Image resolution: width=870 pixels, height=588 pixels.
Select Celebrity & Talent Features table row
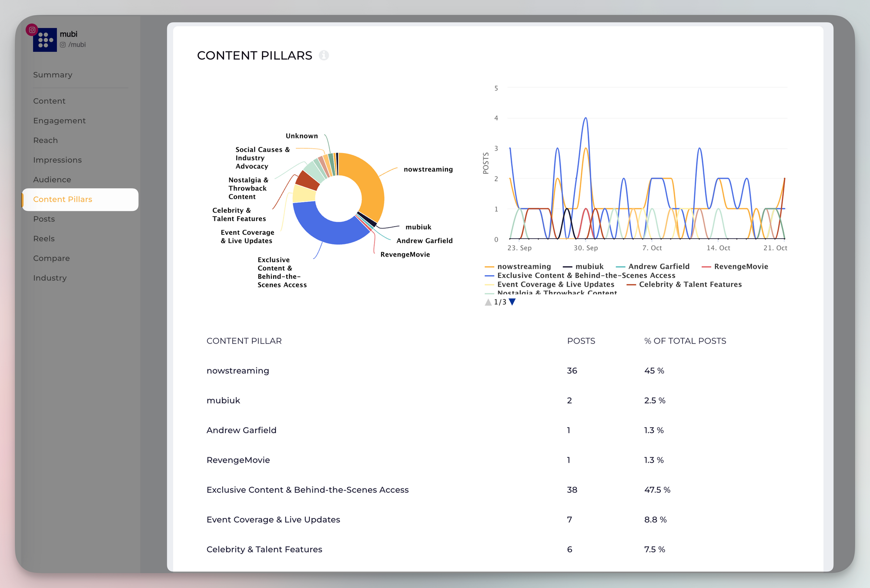[x=264, y=549]
